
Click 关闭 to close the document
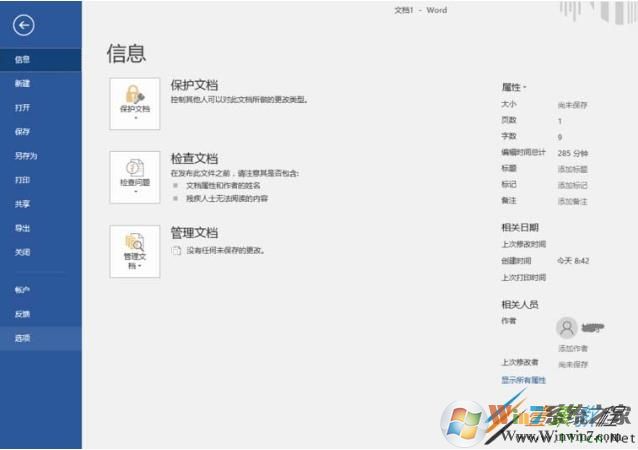tap(22, 252)
